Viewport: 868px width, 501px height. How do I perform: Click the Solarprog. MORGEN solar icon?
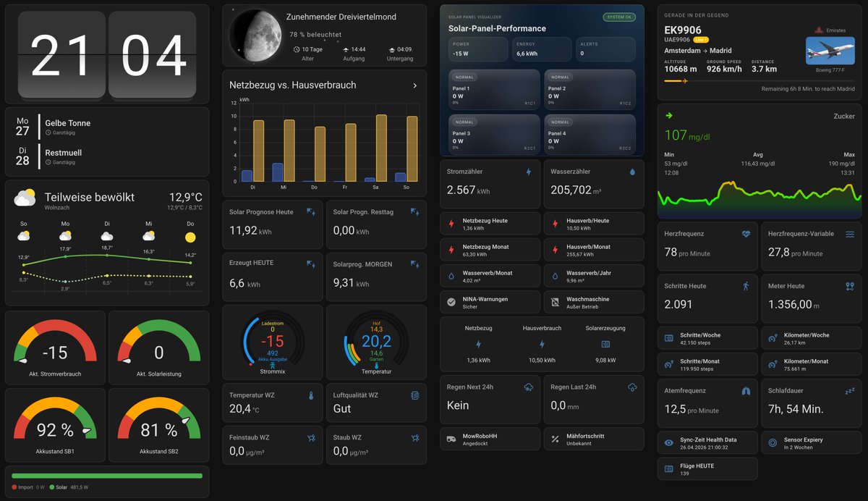tap(415, 264)
